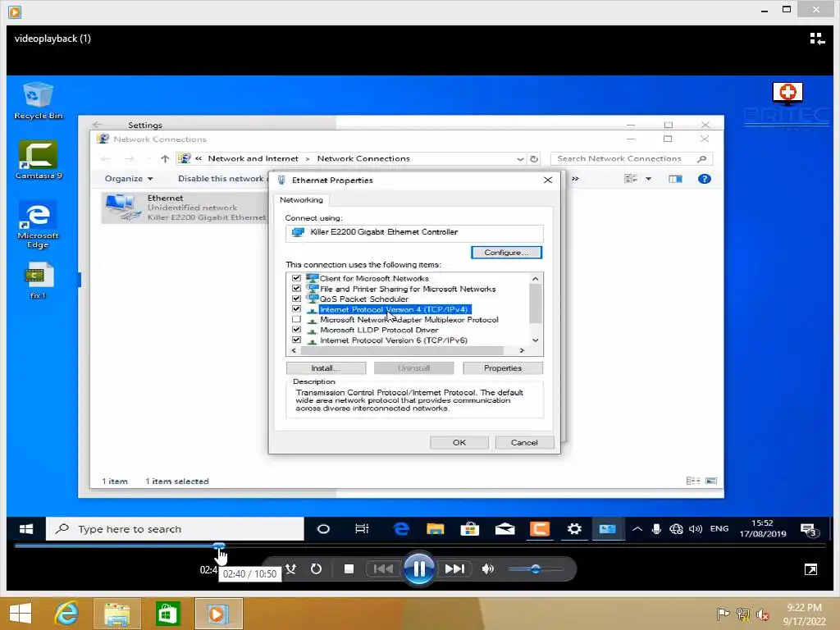Skip to the next track
Image resolution: width=840 pixels, height=630 pixels.
click(454, 569)
